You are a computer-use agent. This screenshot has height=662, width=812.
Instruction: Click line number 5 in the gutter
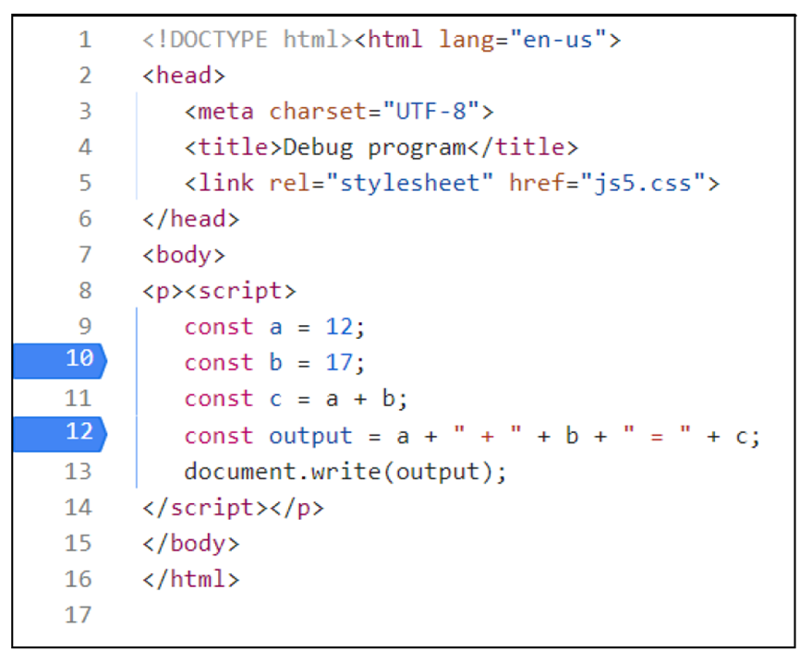(x=85, y=183)
